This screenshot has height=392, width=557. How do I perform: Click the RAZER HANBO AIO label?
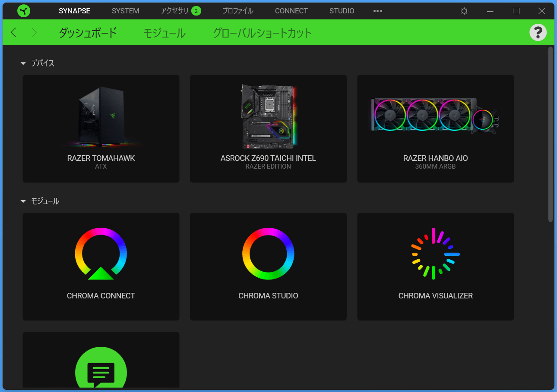[x=435, y=158]
